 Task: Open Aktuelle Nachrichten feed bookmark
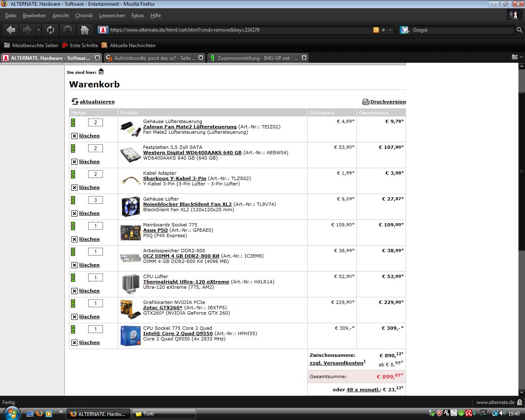click(128, 46)
